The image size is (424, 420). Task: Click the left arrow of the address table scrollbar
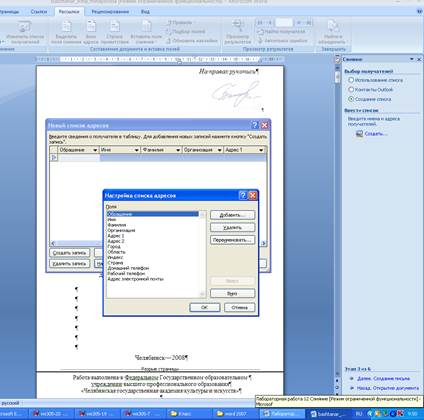[53, 243]
